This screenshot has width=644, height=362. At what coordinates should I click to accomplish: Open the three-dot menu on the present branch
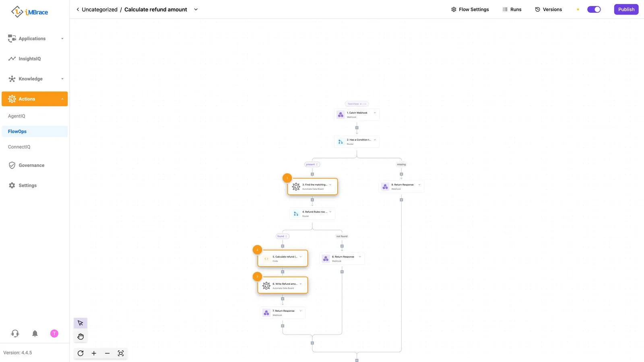click(x=317, y=164)
